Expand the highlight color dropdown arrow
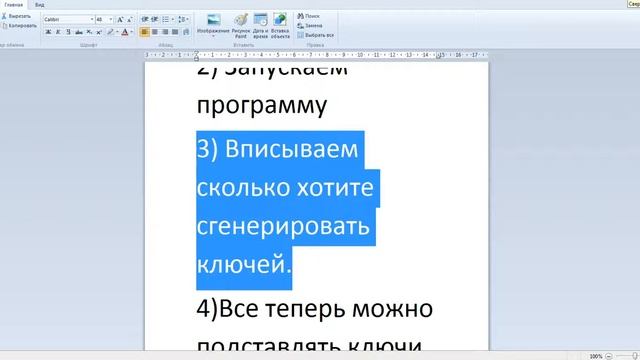This screenshot has height=360, width=640. click(117, 32)
